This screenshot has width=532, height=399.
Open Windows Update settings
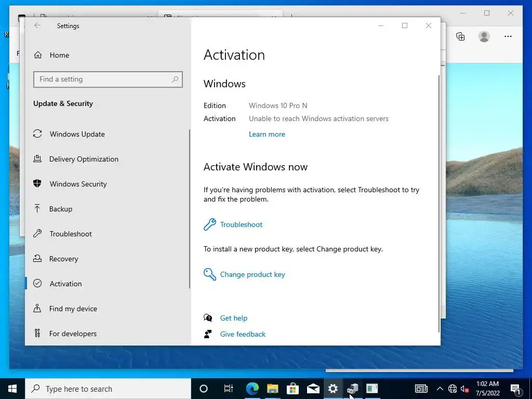pos(69,134)
